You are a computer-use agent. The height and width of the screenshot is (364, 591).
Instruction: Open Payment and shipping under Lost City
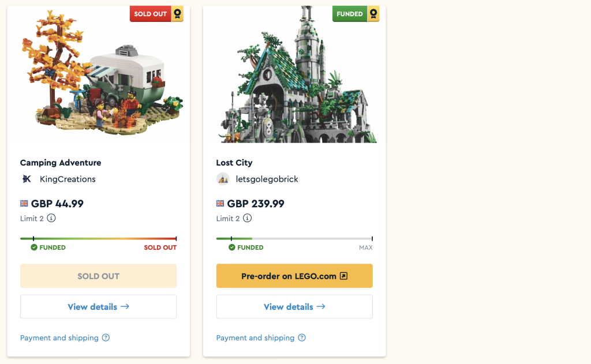(256, 338)
